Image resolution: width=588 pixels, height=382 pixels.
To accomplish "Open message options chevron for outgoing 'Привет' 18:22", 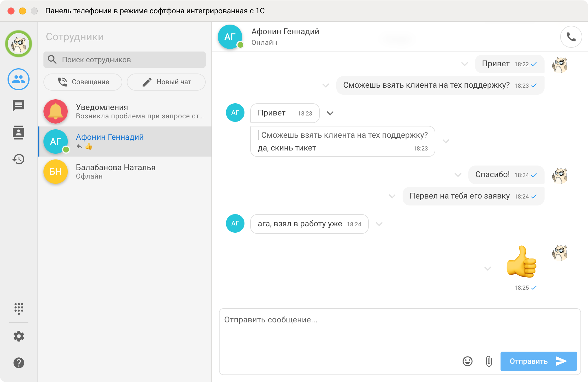I will (465, 64).
